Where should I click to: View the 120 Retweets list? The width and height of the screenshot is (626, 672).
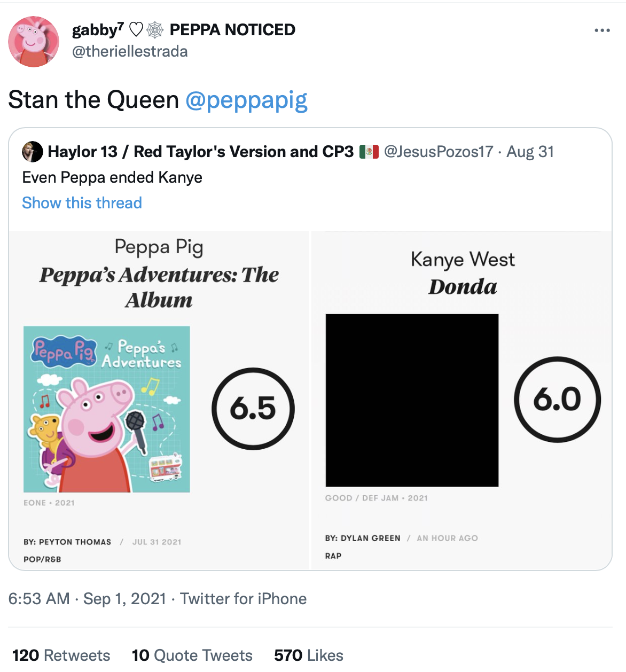point(61,655)
